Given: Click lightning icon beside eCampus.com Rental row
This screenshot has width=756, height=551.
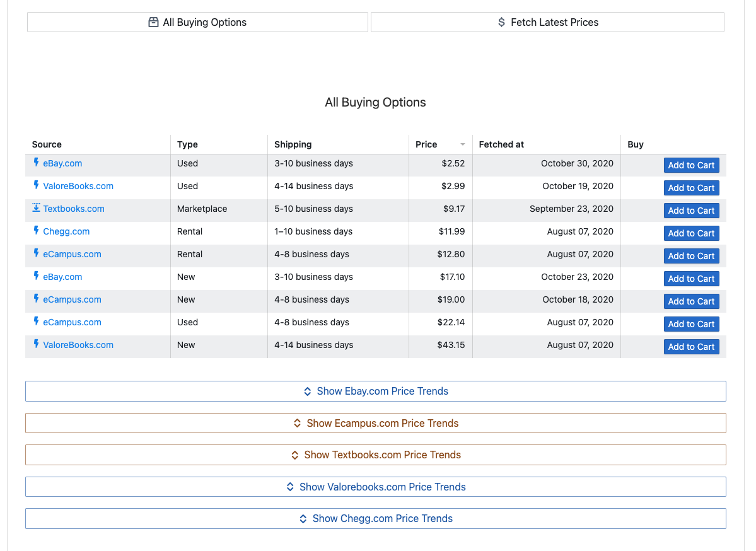Looking at the screenshot, I should (36, 253).
